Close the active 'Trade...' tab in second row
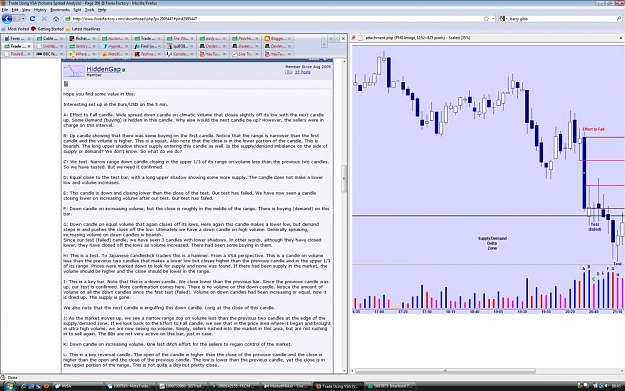The height and width of the screenshot is (391, 625). [29, 46]
